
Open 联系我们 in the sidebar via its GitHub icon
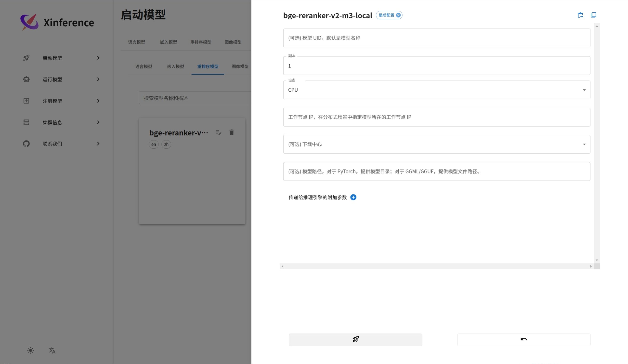tap(26, 144)
